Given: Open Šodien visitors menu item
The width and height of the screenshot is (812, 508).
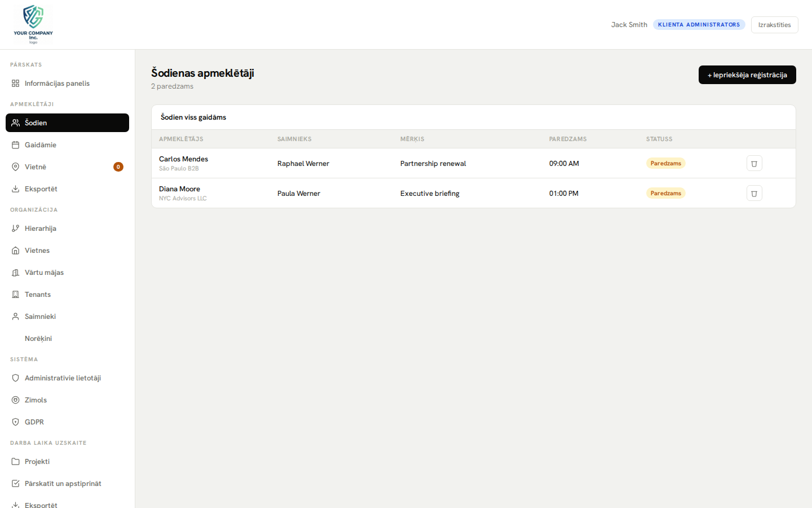Looking at the screenshot, I should point(67,123).
